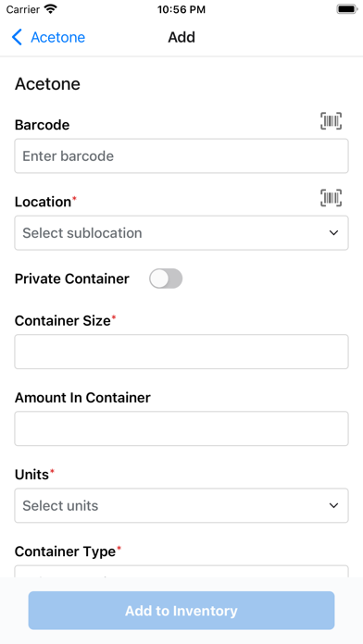Go back to the Acetone page
The width and height of the screenshot is (363, 644).
click(x=48, y=37)
